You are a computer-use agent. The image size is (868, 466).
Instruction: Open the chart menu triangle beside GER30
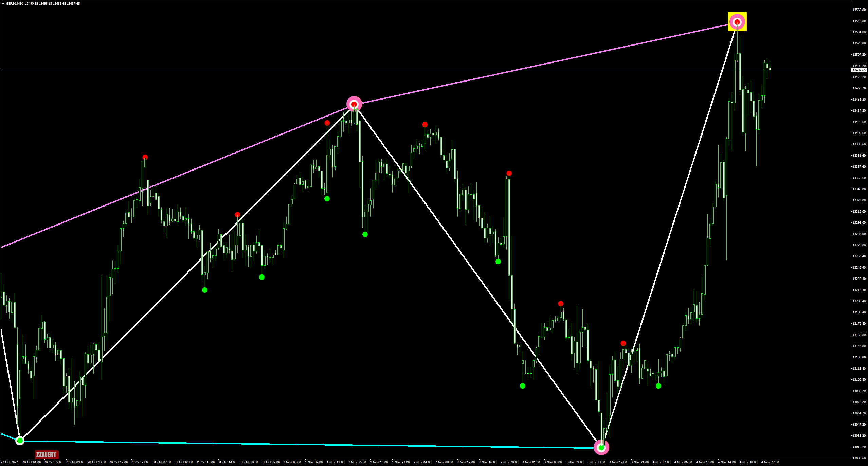pos(3,4)
